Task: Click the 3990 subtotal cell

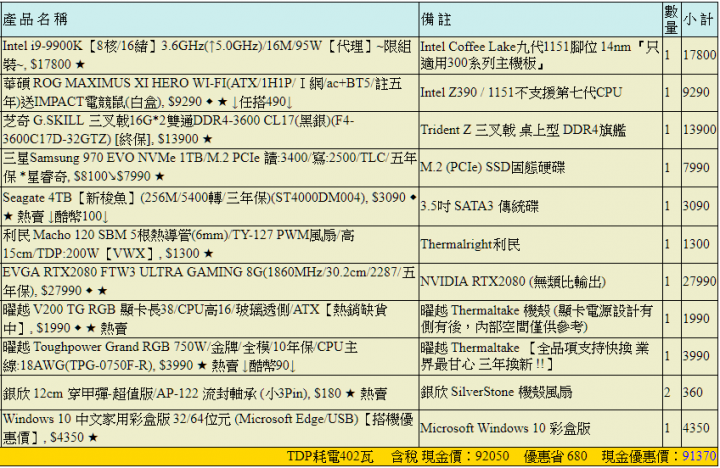Action: (699, 356)
